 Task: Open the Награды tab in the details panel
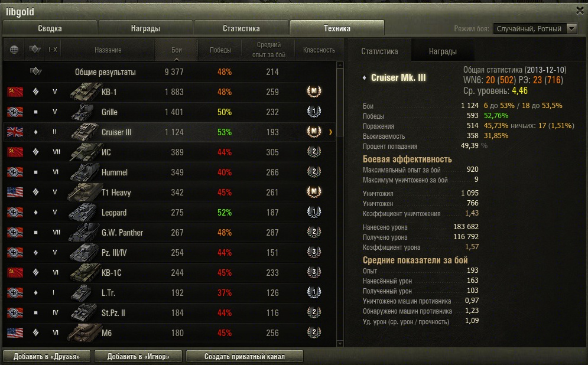443,51
